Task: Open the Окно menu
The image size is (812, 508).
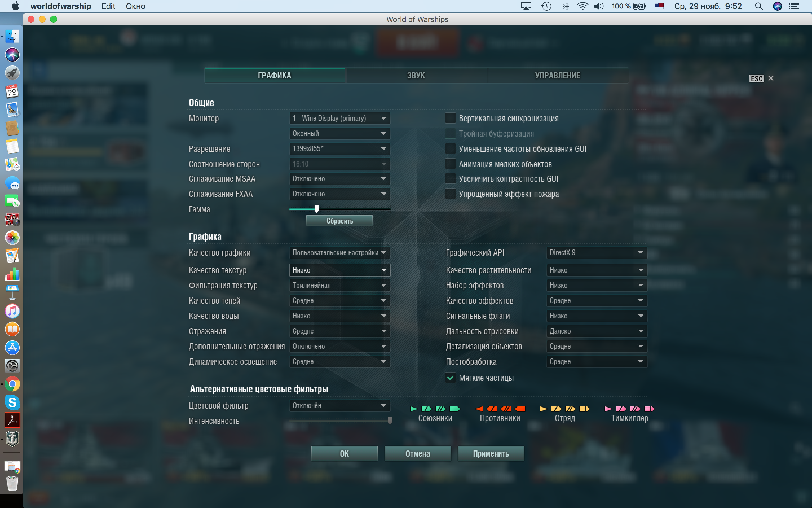Action: 136,6
